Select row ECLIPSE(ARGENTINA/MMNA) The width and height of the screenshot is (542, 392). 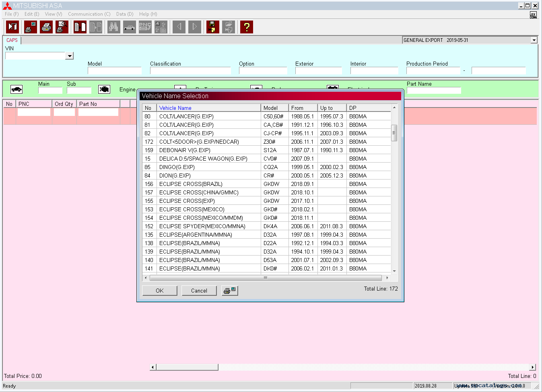coord(267,235)
